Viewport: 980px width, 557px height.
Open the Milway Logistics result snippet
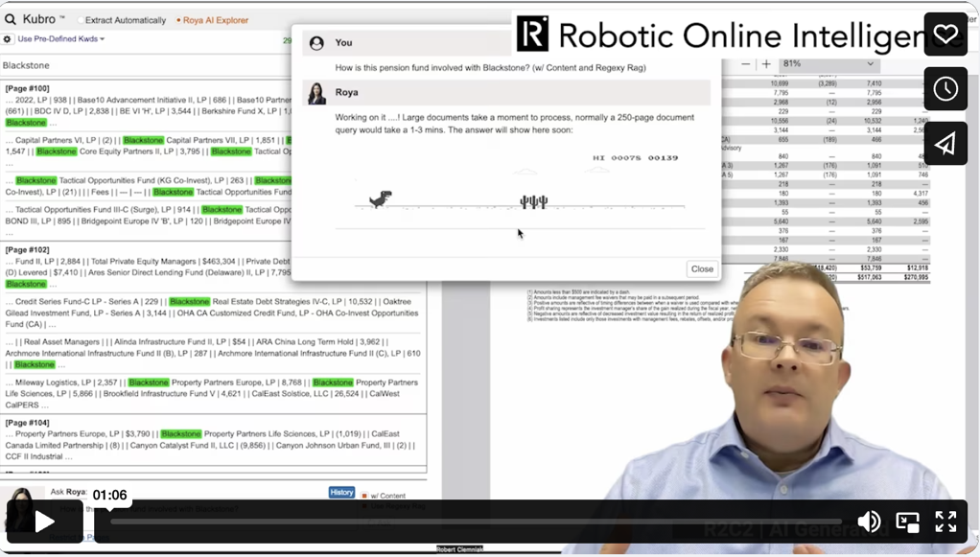(x=213, y=393)
